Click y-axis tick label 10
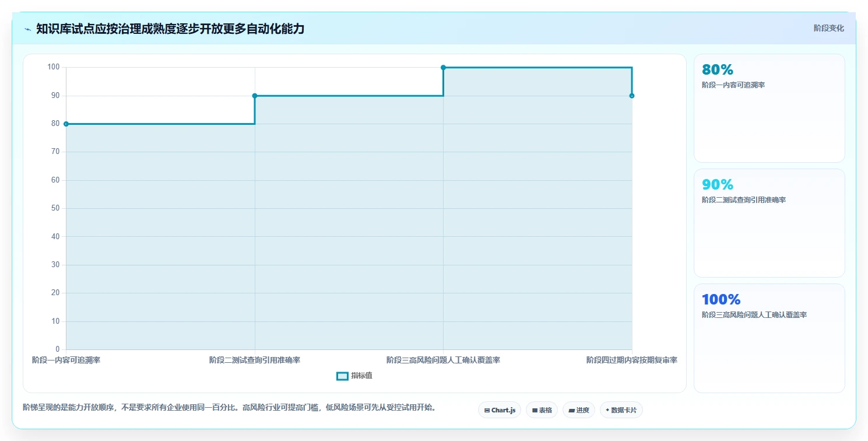The image size is (868, 441). 56,321
